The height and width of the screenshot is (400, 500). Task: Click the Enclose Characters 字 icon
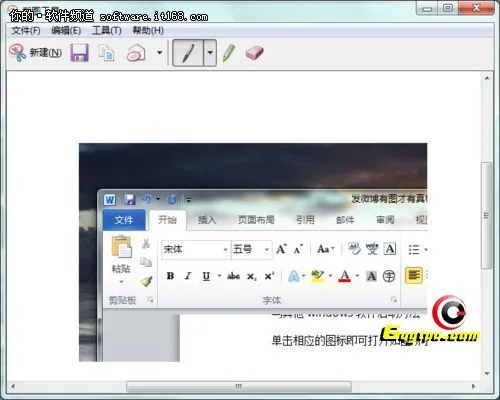[389, 276]
